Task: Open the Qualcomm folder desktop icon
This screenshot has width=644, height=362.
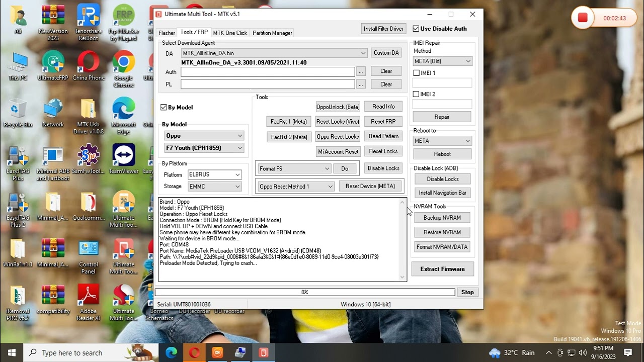Action: point(89,206)
